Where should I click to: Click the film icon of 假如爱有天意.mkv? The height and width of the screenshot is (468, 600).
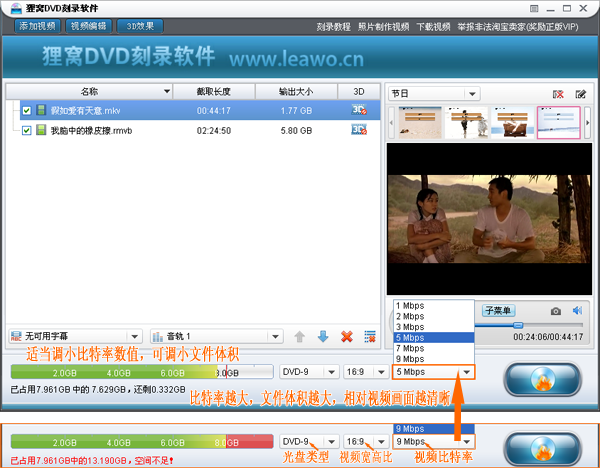[x=41, y=110]
